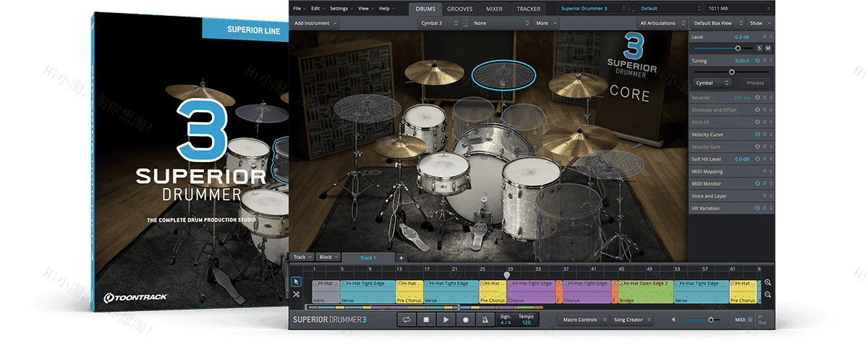The image size is (868, 353).
Task: Open the Voice and Layer section menu icon
Action: tap(765, 196)
